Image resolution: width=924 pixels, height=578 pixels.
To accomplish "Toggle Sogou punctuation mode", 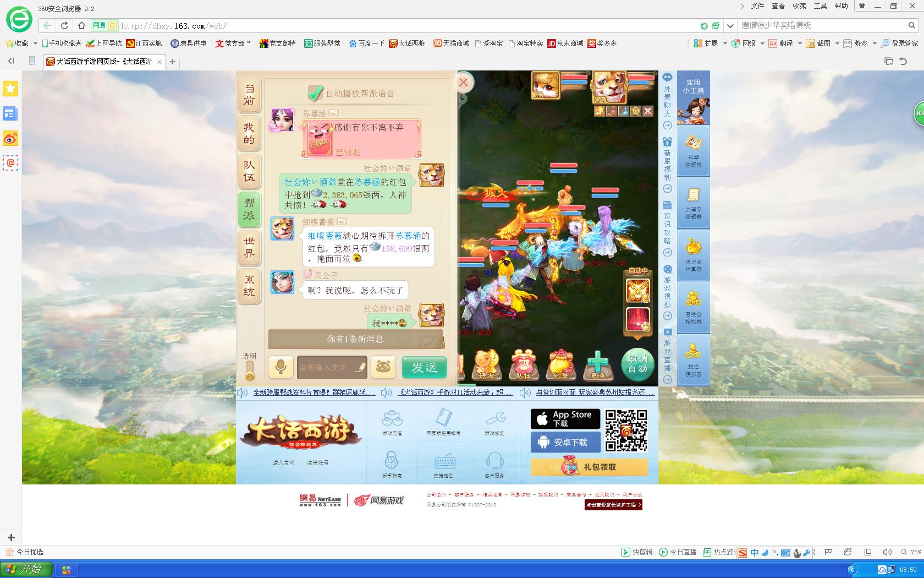I will pyautogui.click(x=775, y=553).
